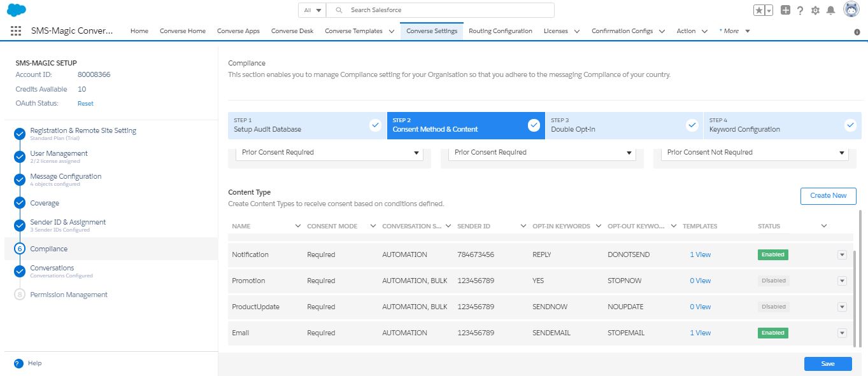Open the user profile avatar
The height and width of the screenshot is (376, 868).
851,10
